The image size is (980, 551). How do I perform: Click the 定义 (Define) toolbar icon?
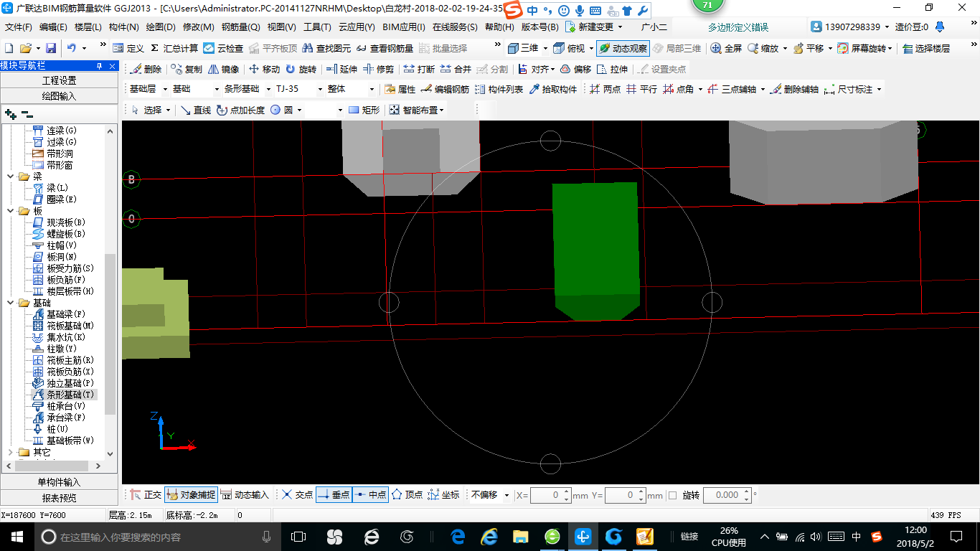[x=128, y=48]
